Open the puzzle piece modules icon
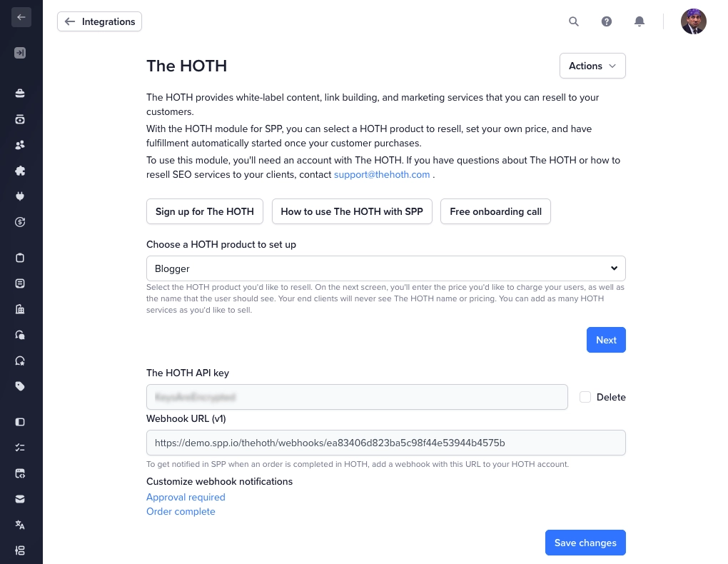 coord(20,171)
